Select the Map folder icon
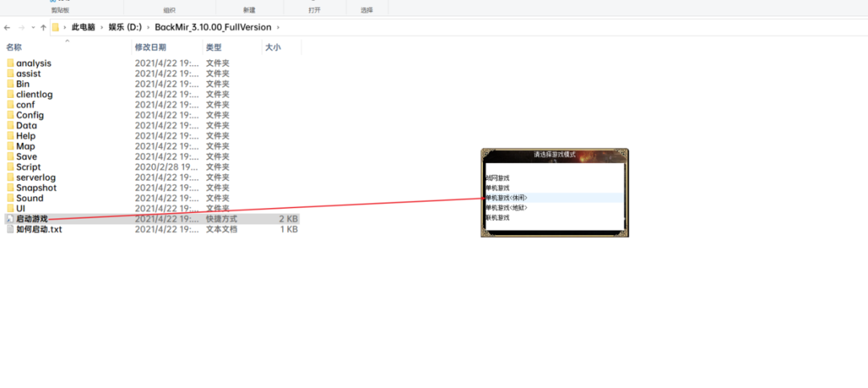Image resolution: width=868 pixels, height=388 pixels. point(10,146)
